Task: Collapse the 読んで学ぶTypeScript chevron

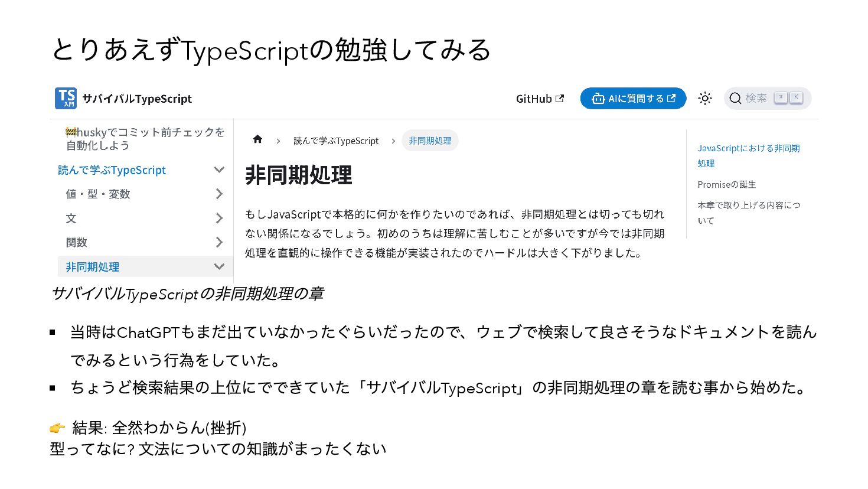Action: click(219, 170)
